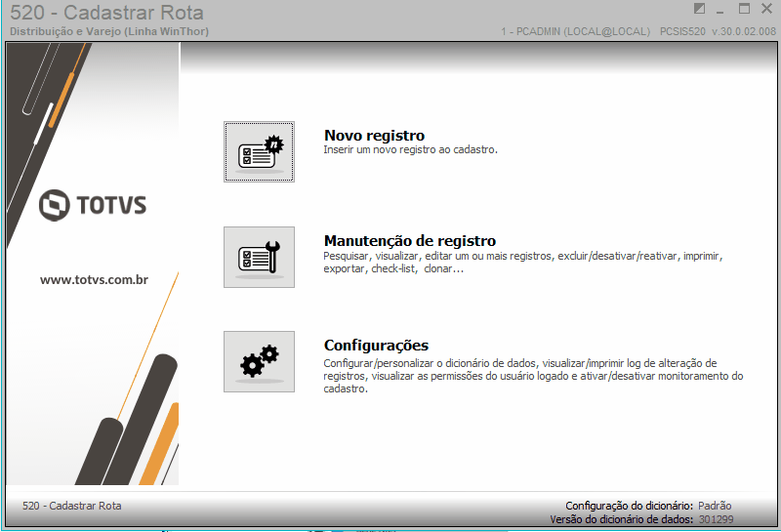Click 'Versão do dicionário de dados:' label
This screenshot has width=781, height=532.
621,519
